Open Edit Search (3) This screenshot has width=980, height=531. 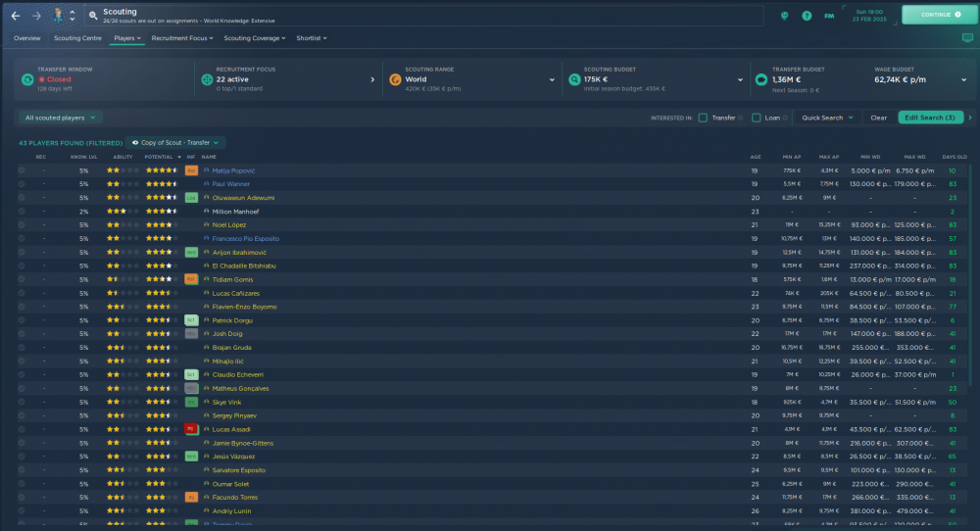[x=930, y=118]
